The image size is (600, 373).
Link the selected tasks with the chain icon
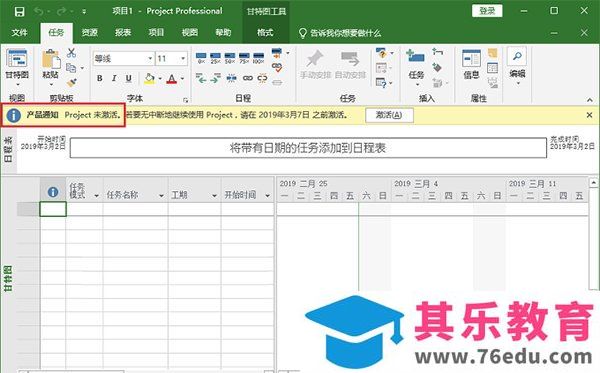[x=248, y=78]
